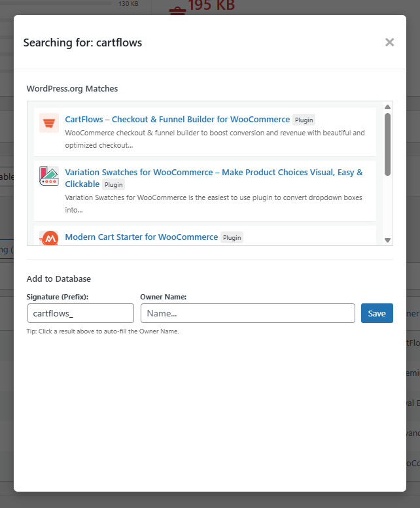Click the CartFlows orange funnel plugin icon
The image size is (420, 508).
click(49, 123)
